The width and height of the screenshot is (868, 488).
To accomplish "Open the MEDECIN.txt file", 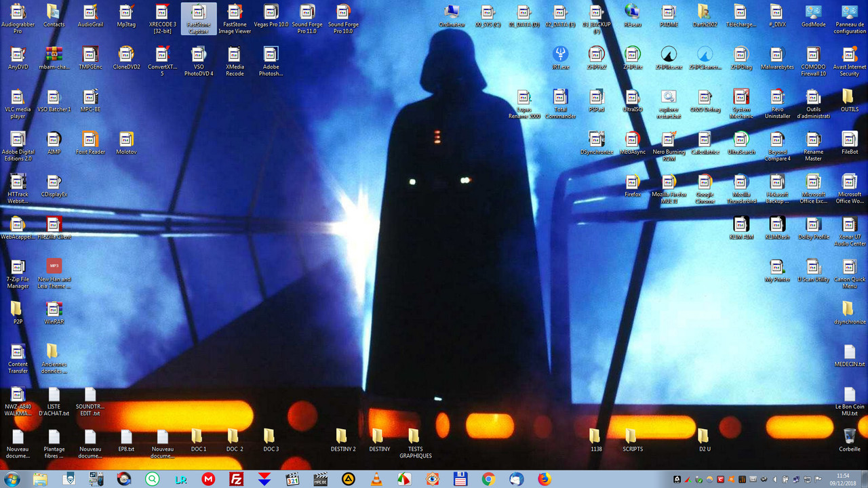I will coord(849,356).
